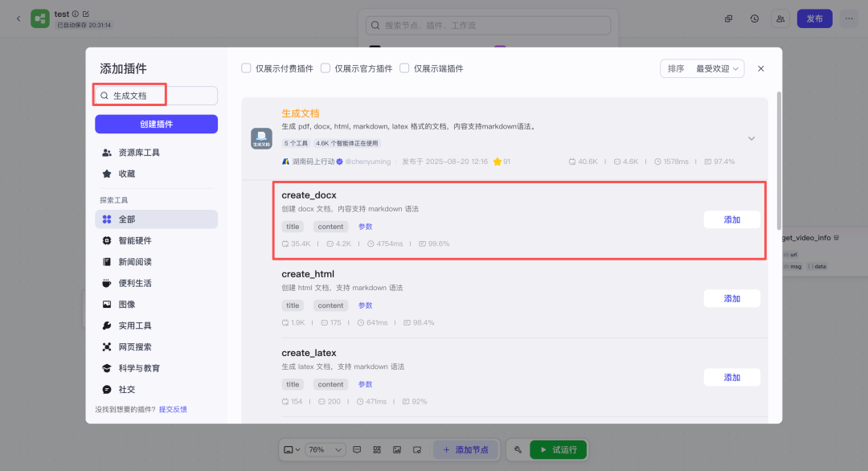Click the 生成文档 plugin thumbnail icon
Screen dimensions: 868x471
pos(261,138)
